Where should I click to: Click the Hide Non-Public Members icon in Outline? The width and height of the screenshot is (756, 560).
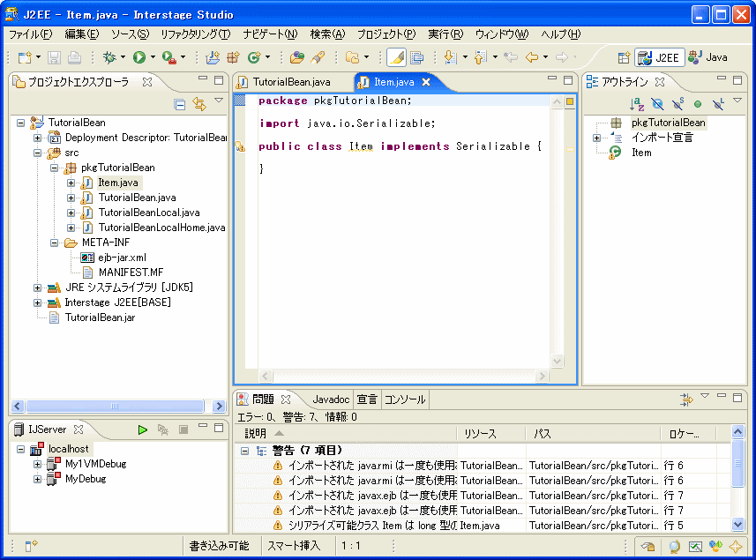pos(698,103)
